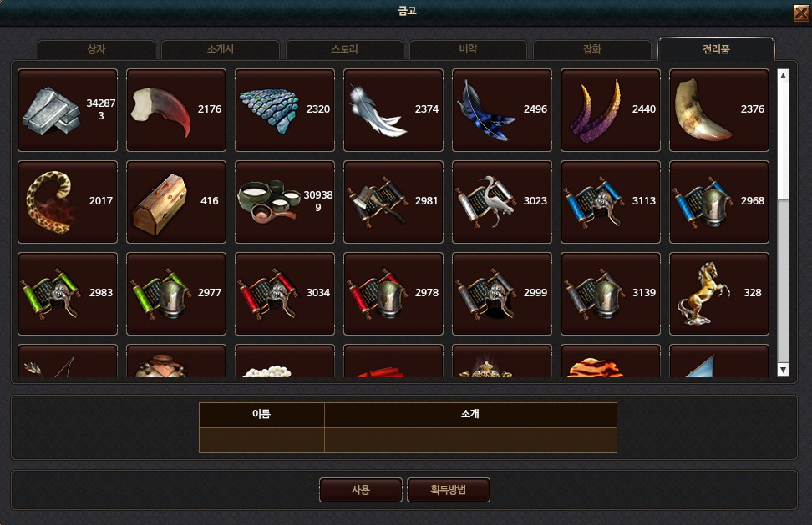Select the purple horns item
Viewport: 812px width, 525px height.
pos(611,110)
